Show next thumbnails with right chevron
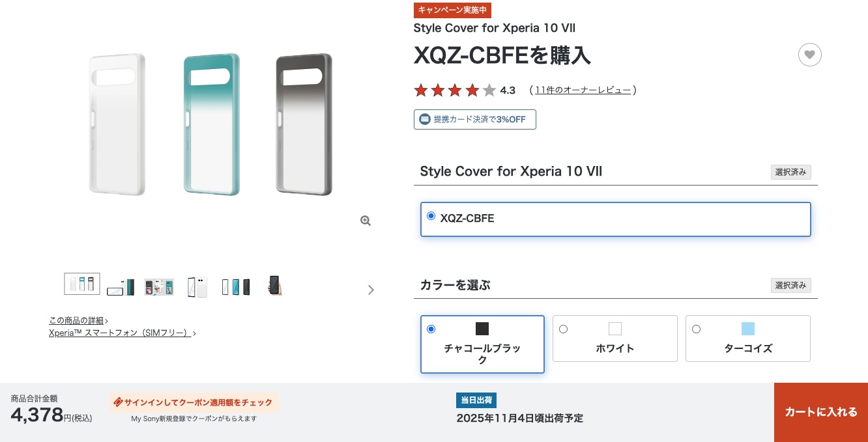The image size is (868, 442). point(371,290)
